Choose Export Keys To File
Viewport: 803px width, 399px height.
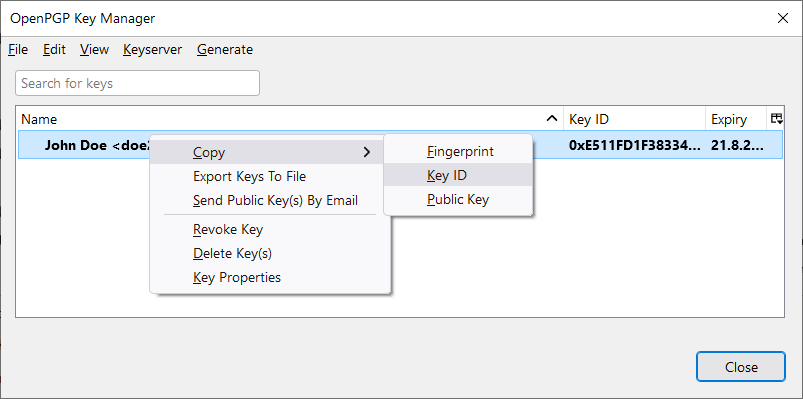pos(270,176)
